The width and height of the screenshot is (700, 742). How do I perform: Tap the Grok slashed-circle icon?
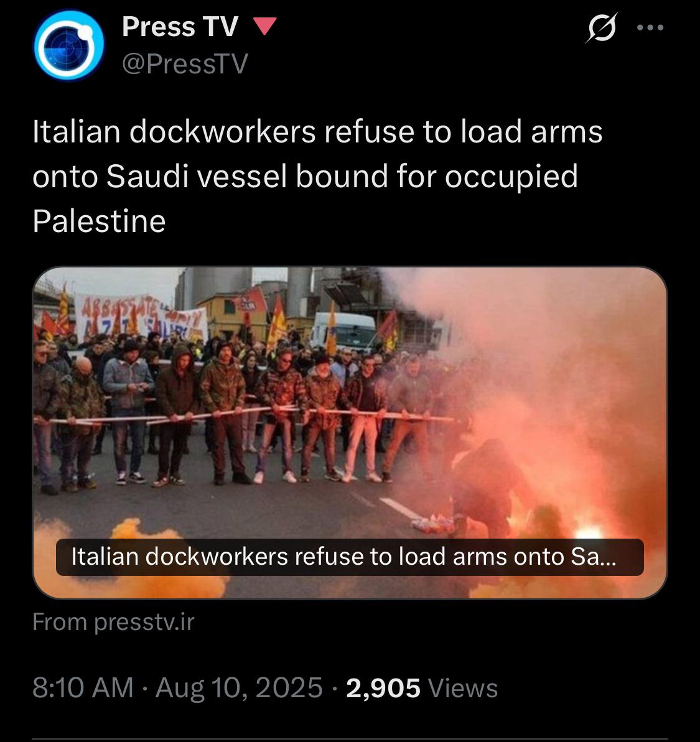602,27
